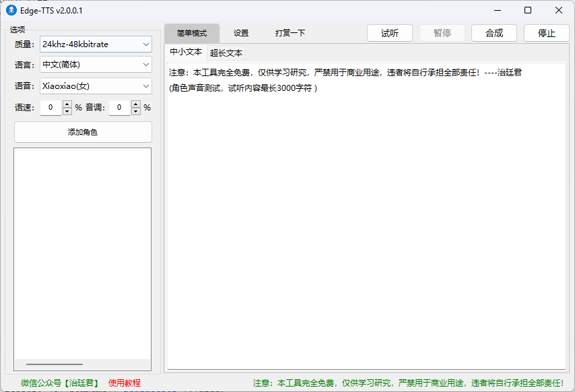Click the horizontal scrollbar in role list
The width and height of the screenshot is (575, 392).
(x=54, y=364)
